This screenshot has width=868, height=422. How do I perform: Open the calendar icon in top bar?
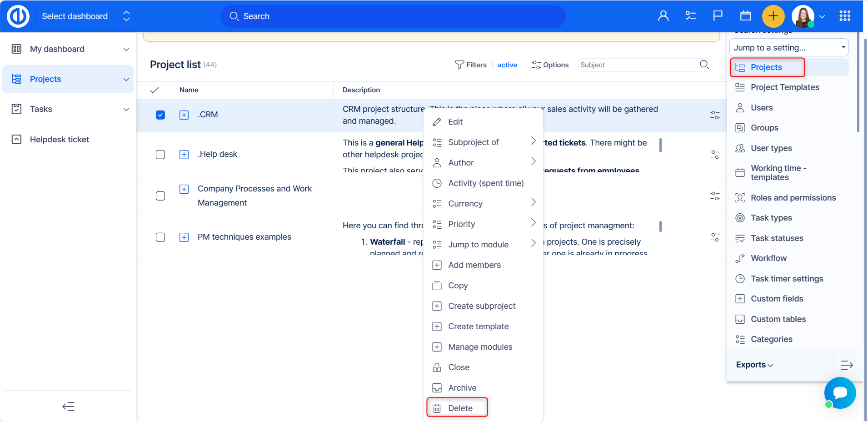[x=745, y=16]
